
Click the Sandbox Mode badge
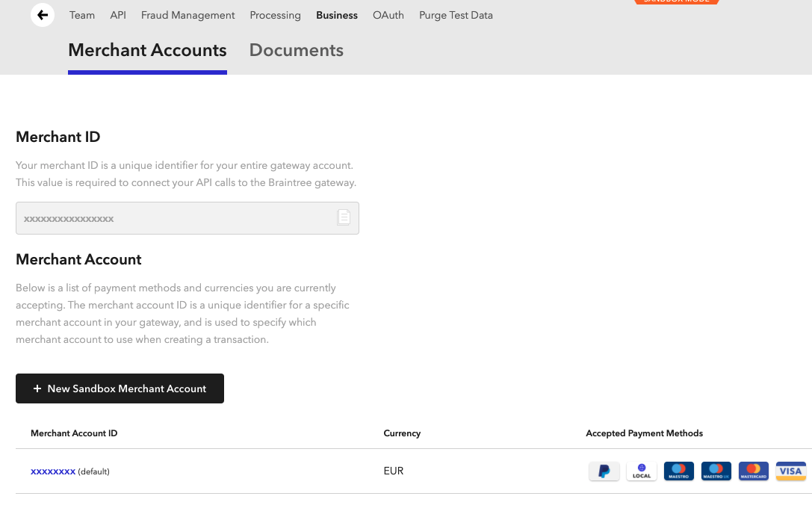676,1
